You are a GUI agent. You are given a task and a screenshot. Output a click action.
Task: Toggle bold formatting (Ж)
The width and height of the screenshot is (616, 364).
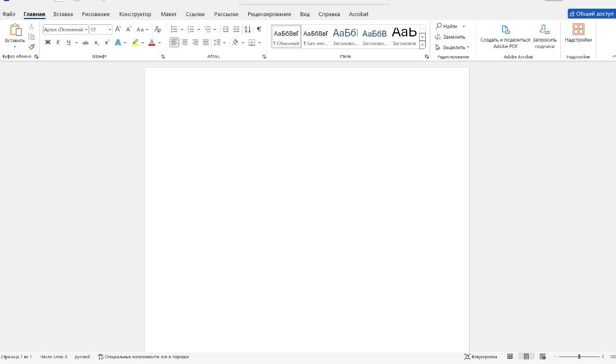48,42
